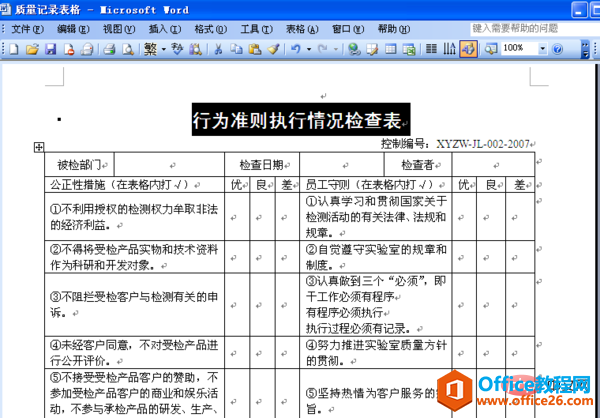Undo the last action

click(295, 49)
